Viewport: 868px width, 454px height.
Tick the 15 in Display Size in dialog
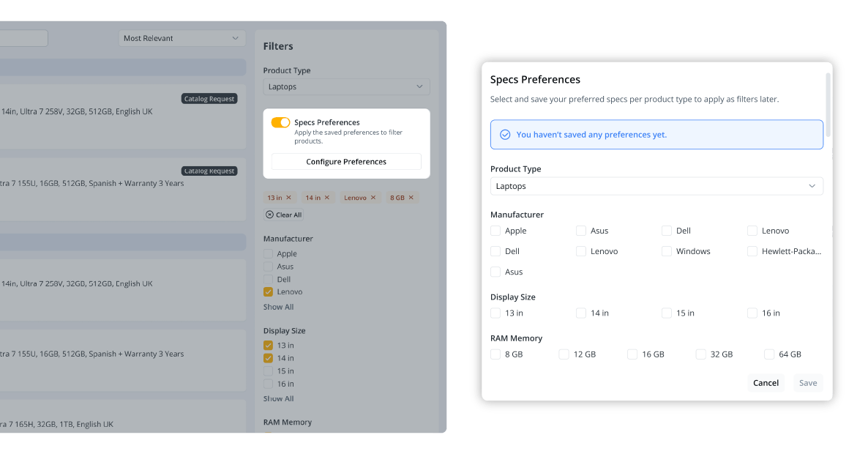pos(667,313)
